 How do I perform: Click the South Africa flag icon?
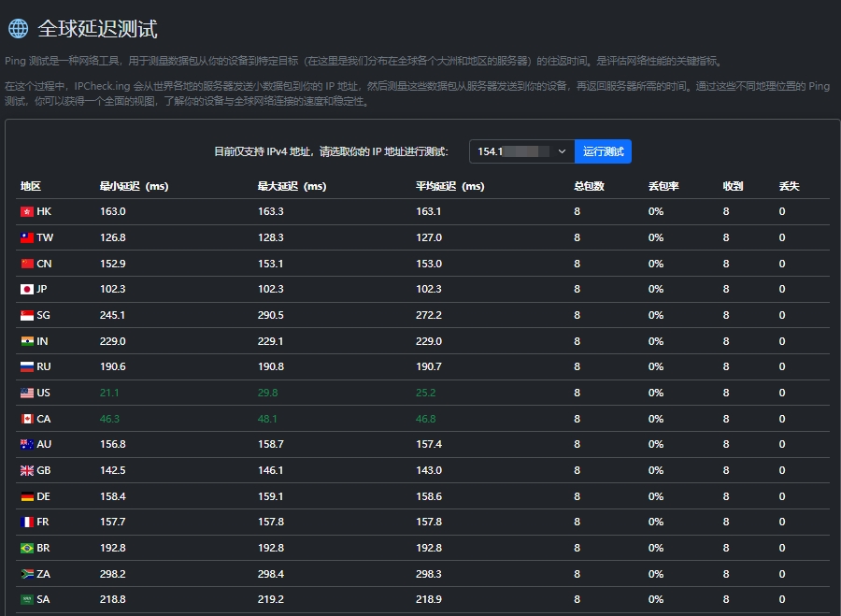[27, 574]
